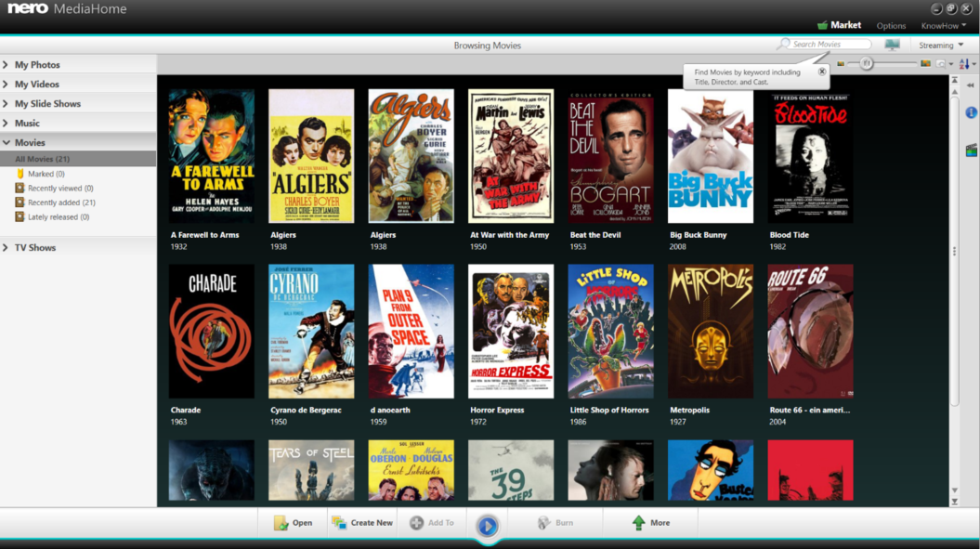Viewport: 980px width, 549px height.
Task: Open the A-Z sort order dropdown
Action: point(967,64)
